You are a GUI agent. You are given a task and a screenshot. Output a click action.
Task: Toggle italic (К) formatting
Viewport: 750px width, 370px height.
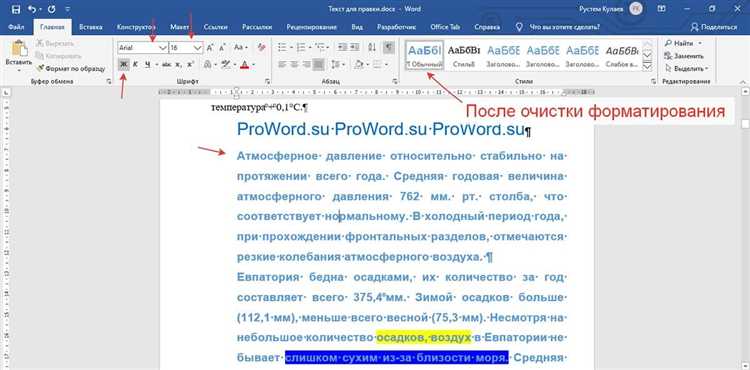[135, 64]
